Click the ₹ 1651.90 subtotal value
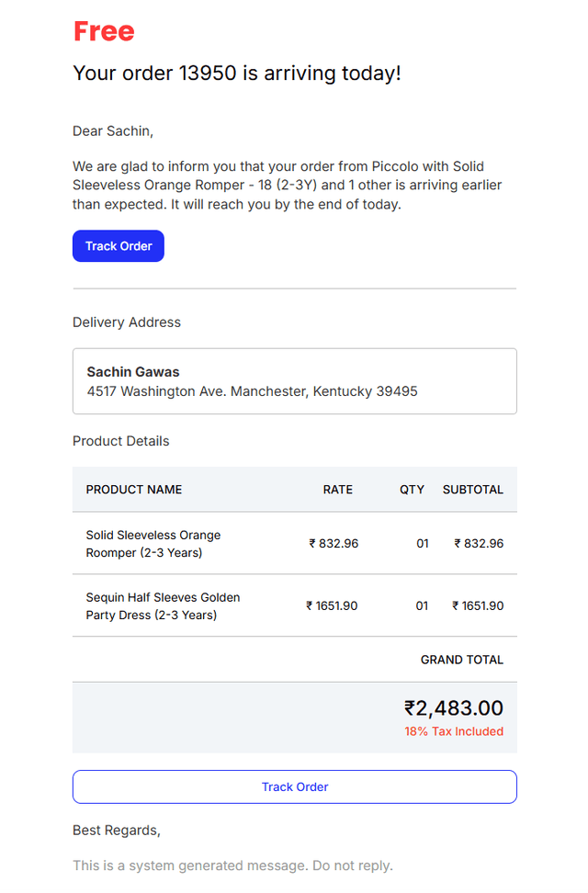 pyautogui.click(x=478, y=606)
